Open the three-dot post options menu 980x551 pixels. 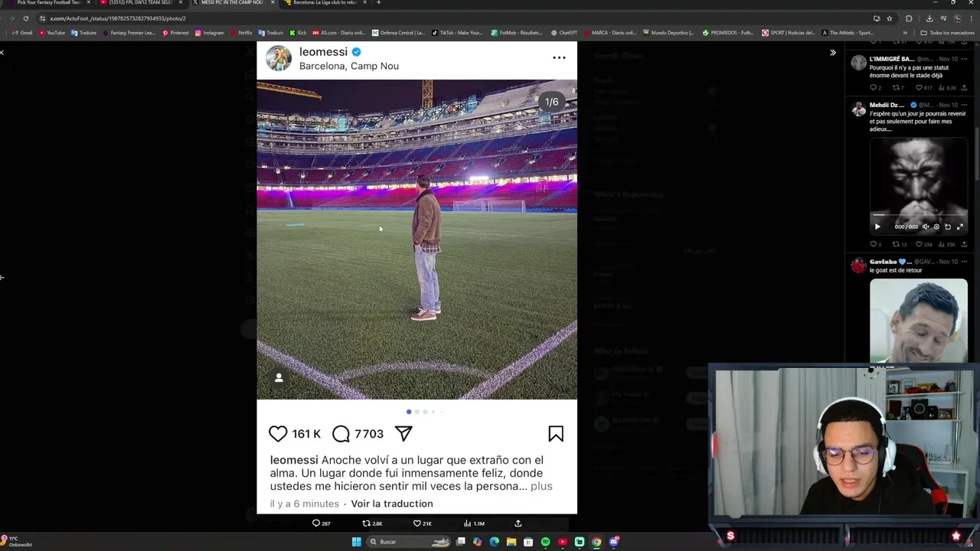click(x=559, y=57)
